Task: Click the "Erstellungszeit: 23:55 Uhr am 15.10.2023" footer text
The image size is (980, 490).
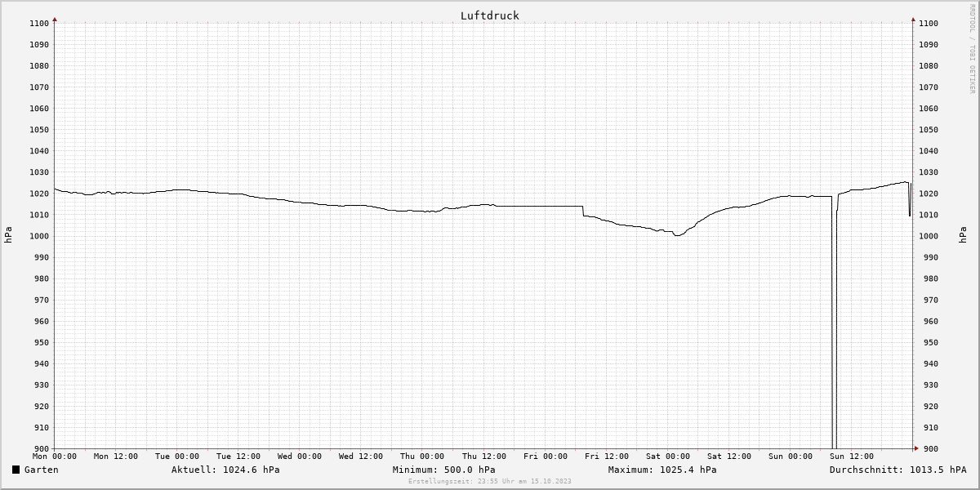Action: (x=490, y=481)
